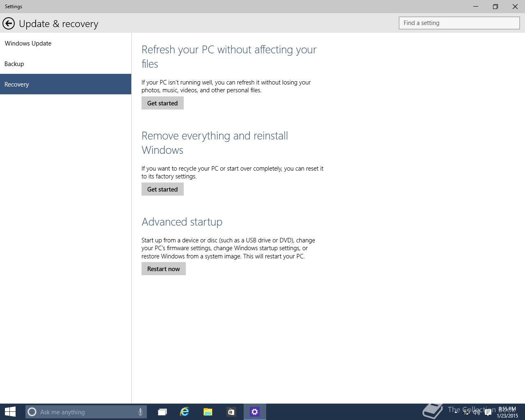The height and width of the screenshot is (420, 525).
Task: Open the notifications action center icon
Action: coord(488,412)
